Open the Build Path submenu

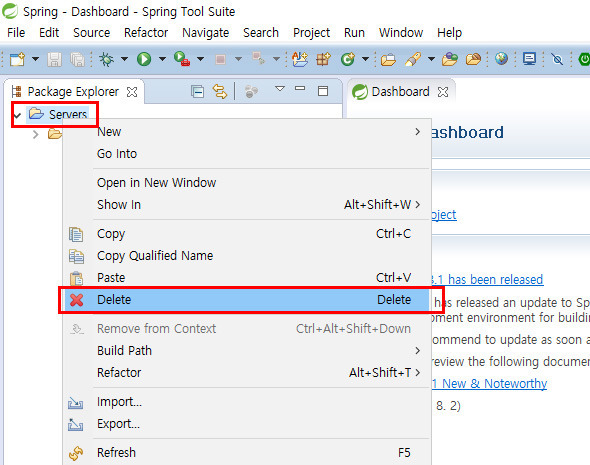247,351
